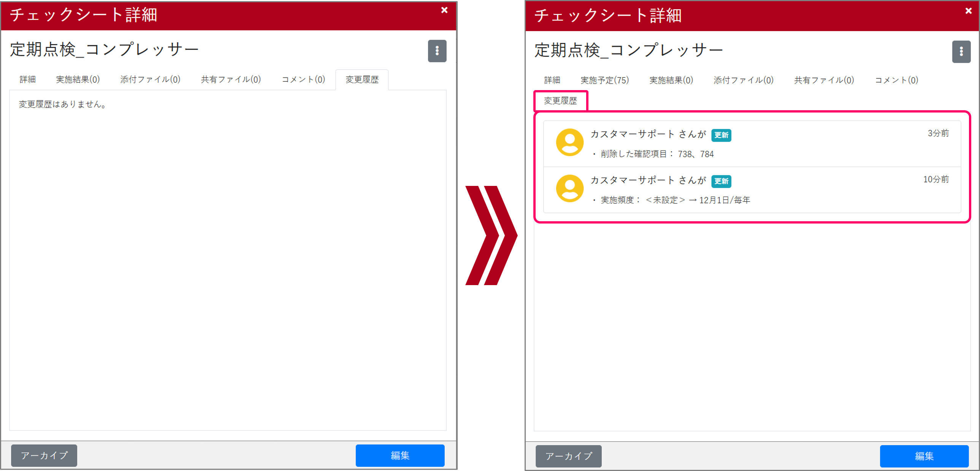View the コメント(0) tab
Viewport: 980px width, 471px height.
(x=303, y=79)
